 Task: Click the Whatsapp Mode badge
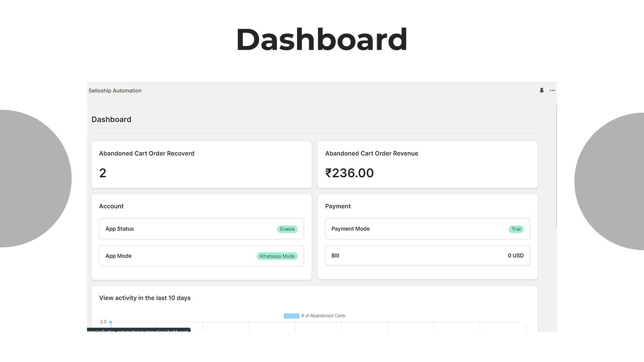click(x=277, y=256)
